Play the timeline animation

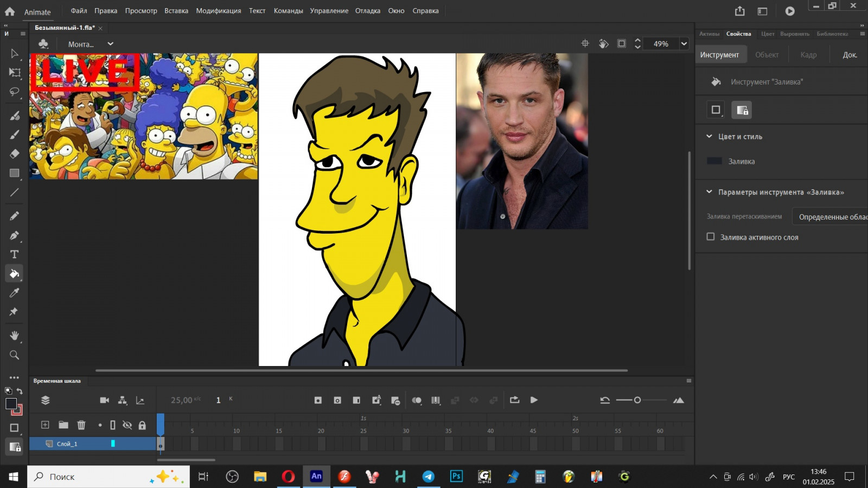[x=534, y=400]
